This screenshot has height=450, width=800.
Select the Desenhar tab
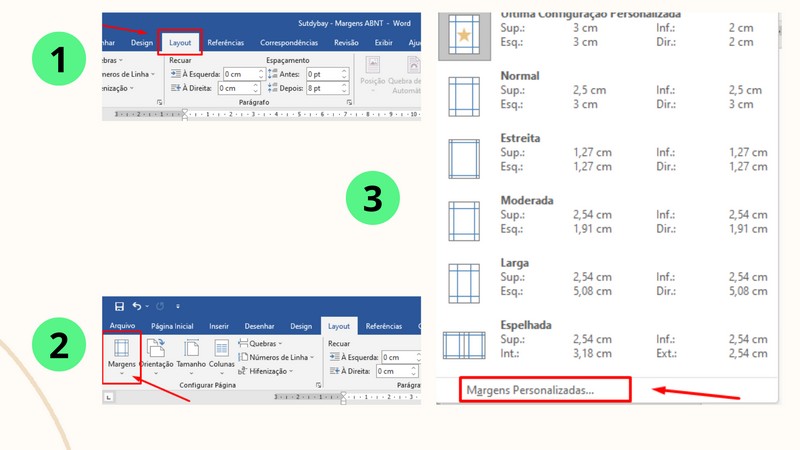(259, 326)
